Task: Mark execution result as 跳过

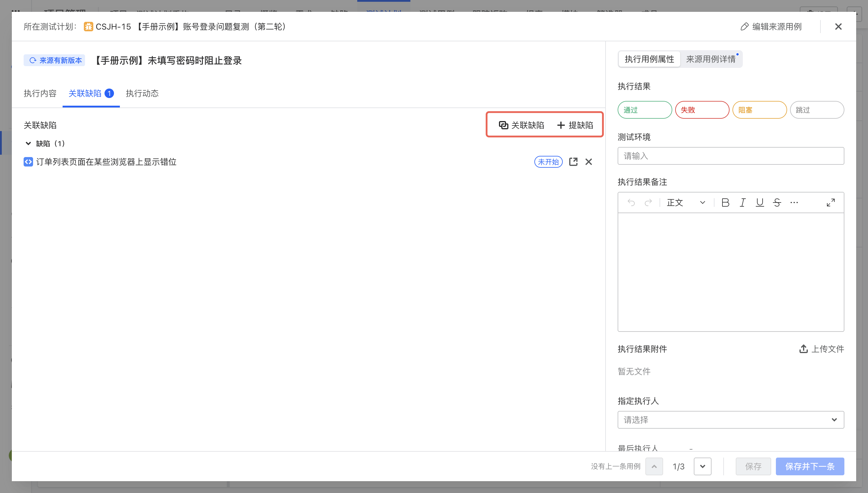Action: 817,110
